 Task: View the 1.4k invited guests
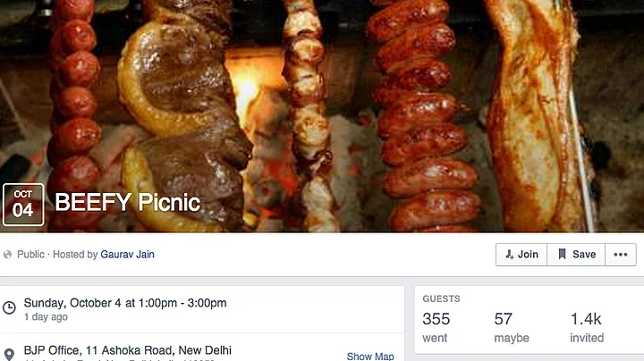pyautogui.click(x=587, y=327)
